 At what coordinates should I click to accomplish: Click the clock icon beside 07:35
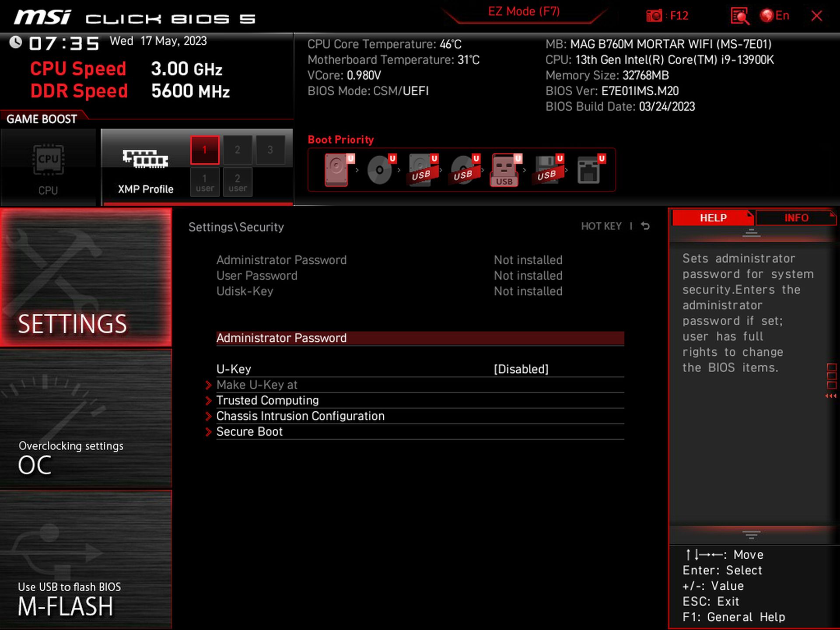click(16, 42)
